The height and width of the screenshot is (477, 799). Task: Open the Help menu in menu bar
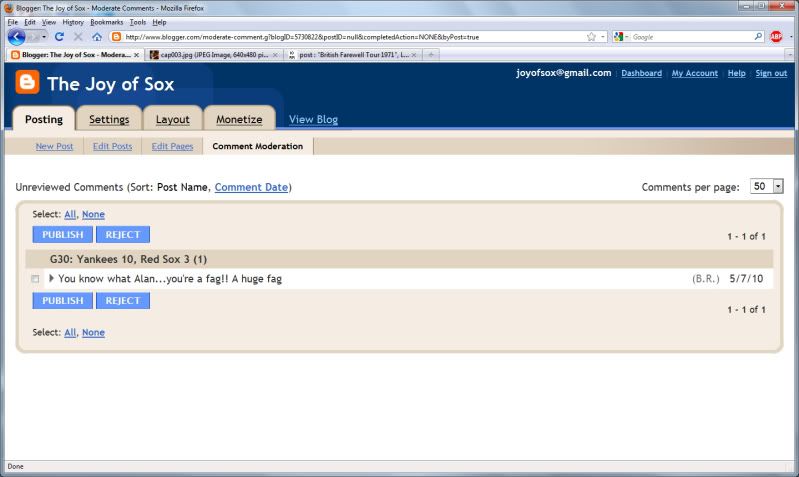159,22
